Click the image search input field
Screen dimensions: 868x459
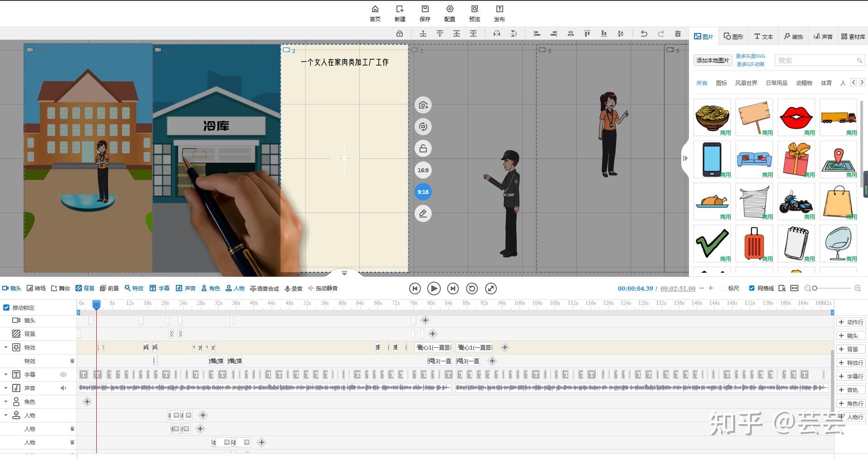pyautogui.click(x=815, y=61)
